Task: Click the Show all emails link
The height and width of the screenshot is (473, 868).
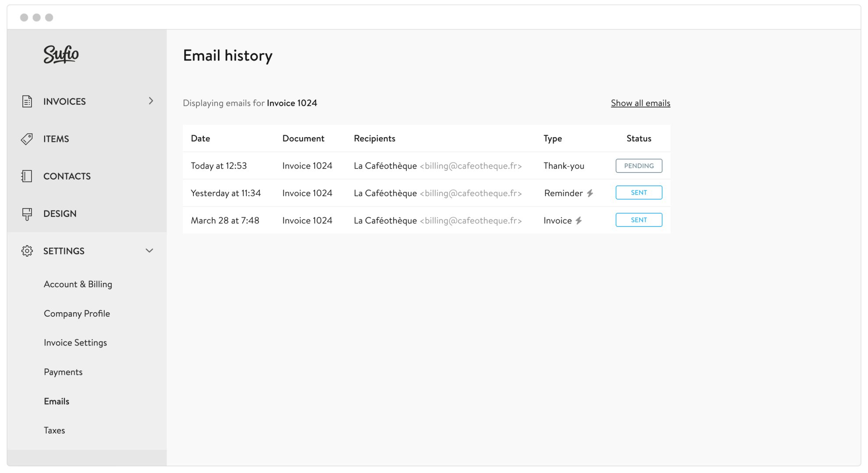Action: click(640, 103)
